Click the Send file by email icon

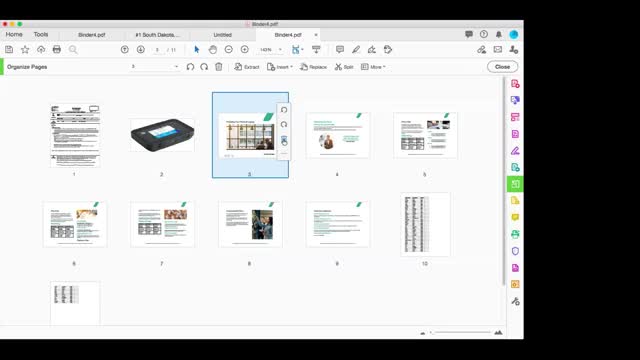[498, 50]
